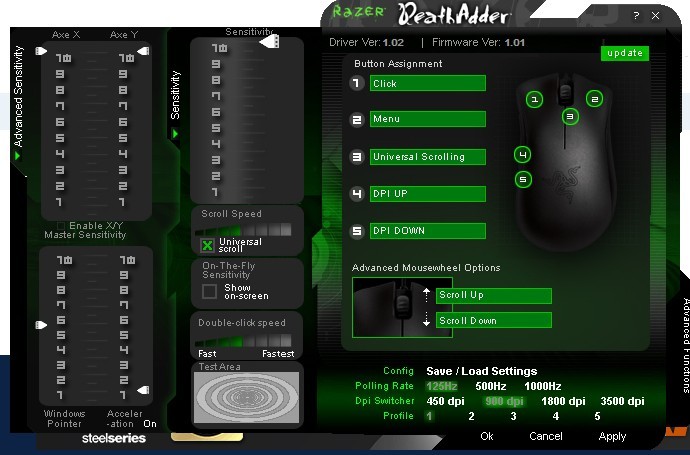Click the Razer brand logo text

pyautogui.click(x=358, y=11)
